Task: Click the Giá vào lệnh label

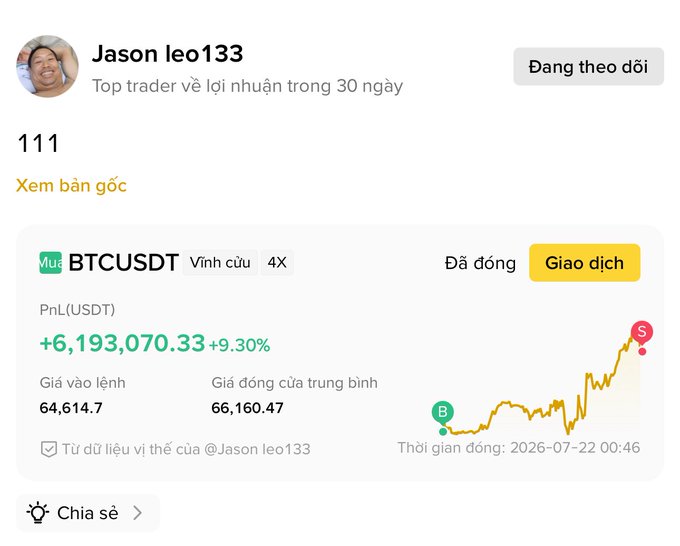Action: click(x=82, y=383)
